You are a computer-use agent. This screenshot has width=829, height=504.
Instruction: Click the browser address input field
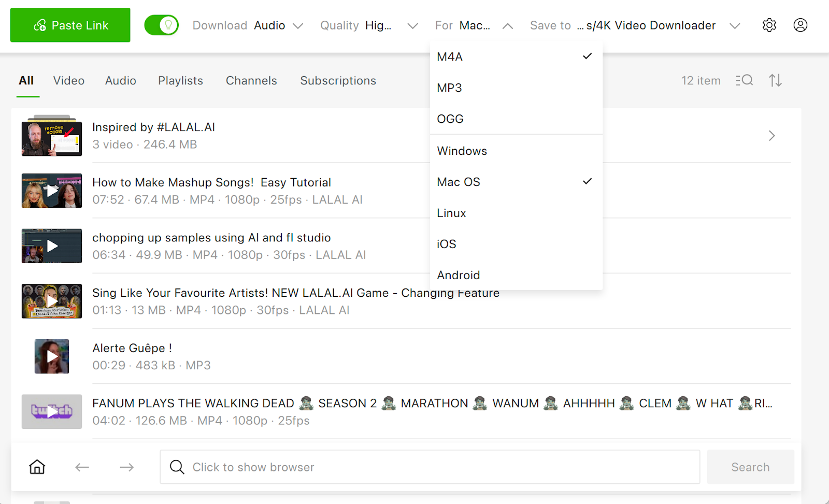coord(430,467)
